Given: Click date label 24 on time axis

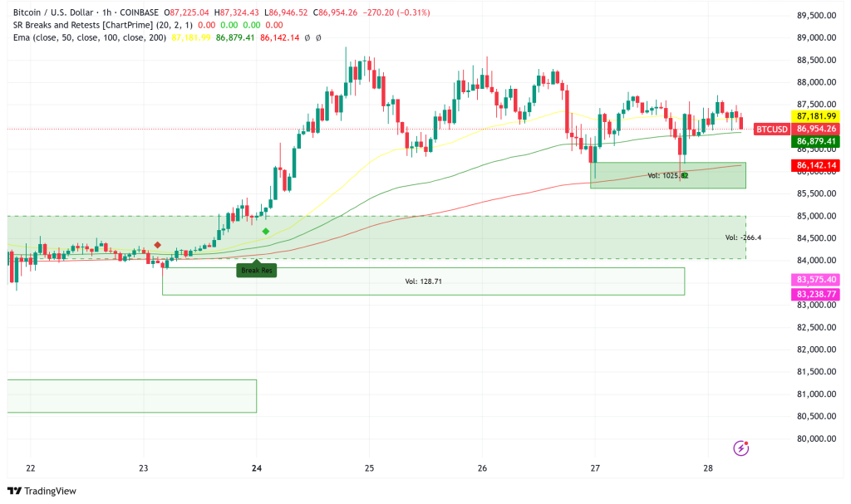Looking at the screenshot, I should [x=257, y=468].
